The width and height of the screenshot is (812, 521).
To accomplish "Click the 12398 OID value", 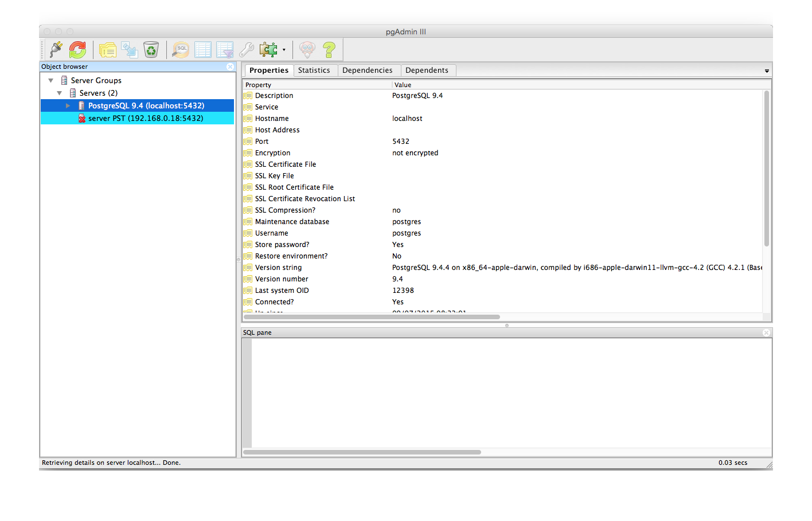I will (403, 291).
